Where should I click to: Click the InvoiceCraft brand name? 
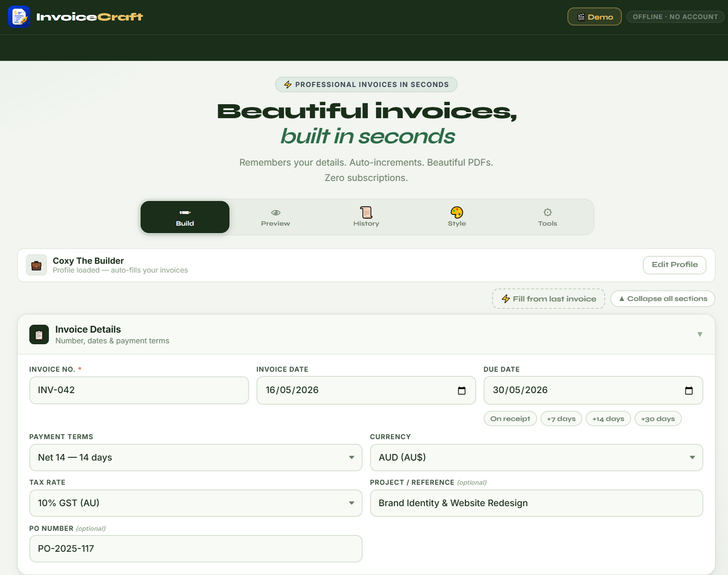[x=89, y=17]
